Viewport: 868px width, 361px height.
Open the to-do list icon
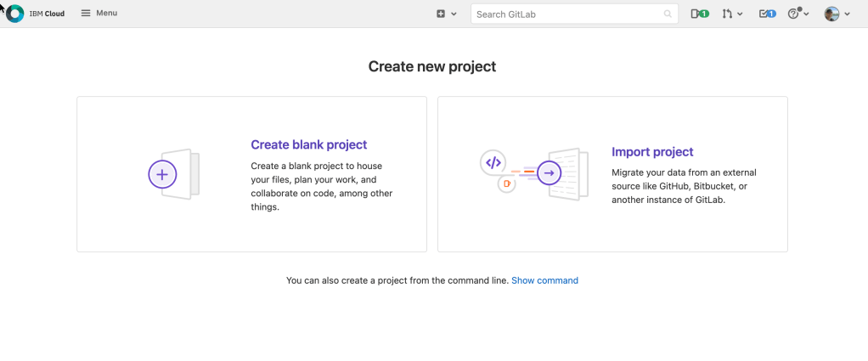pyautogui.click(x=767, y=14)
